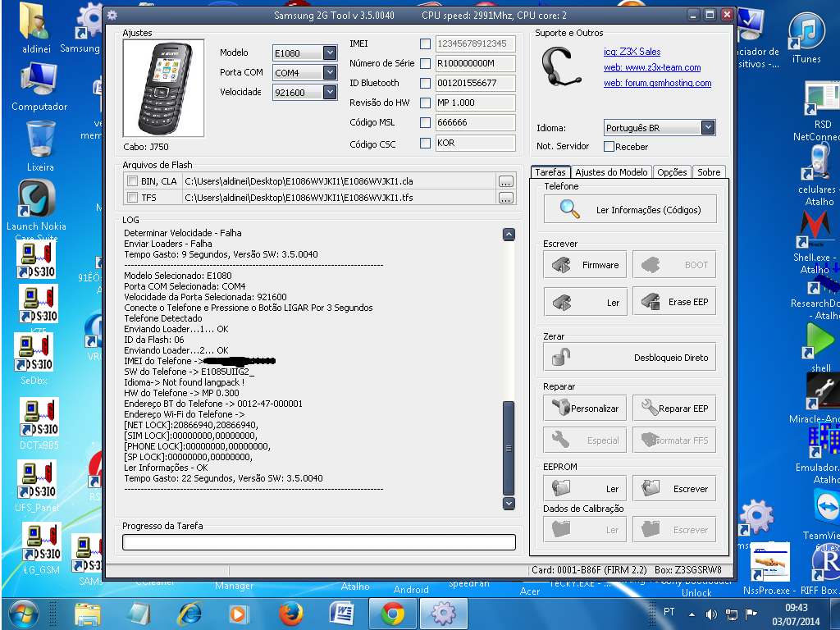The height and width of the screenshot is (630, 840).
Task: Click the Desbloqueio Direto padlock button
Action: 630,358
